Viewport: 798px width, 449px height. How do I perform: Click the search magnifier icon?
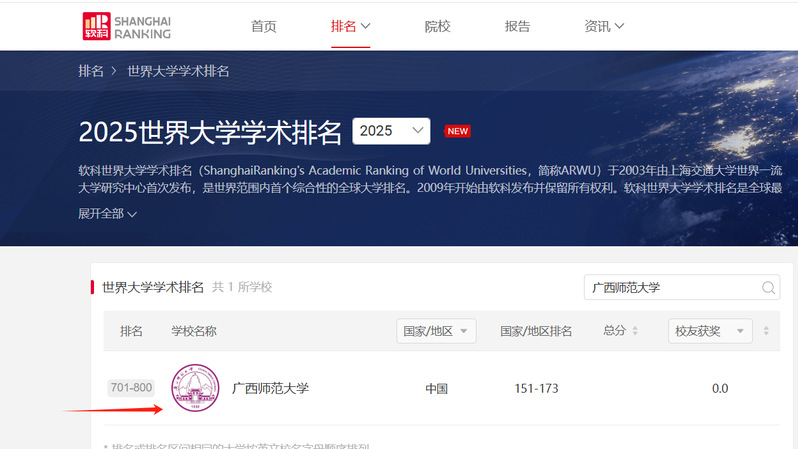pos(768,288)
